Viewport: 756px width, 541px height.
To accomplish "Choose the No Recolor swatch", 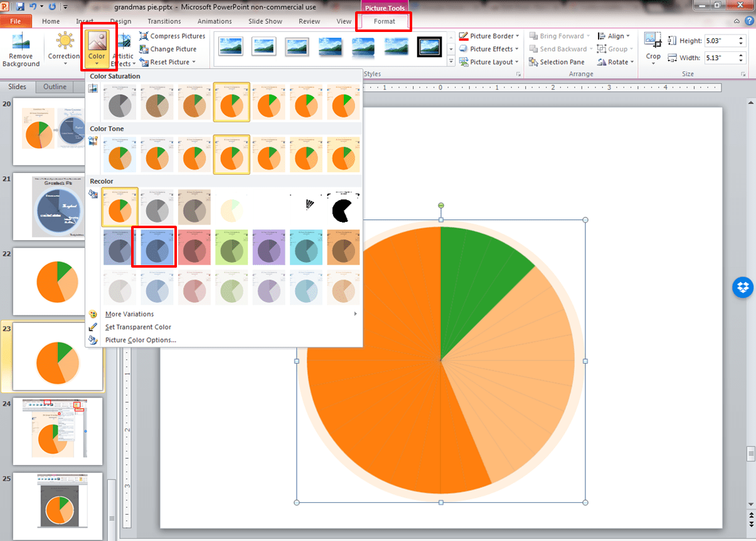I will [120, 207].
